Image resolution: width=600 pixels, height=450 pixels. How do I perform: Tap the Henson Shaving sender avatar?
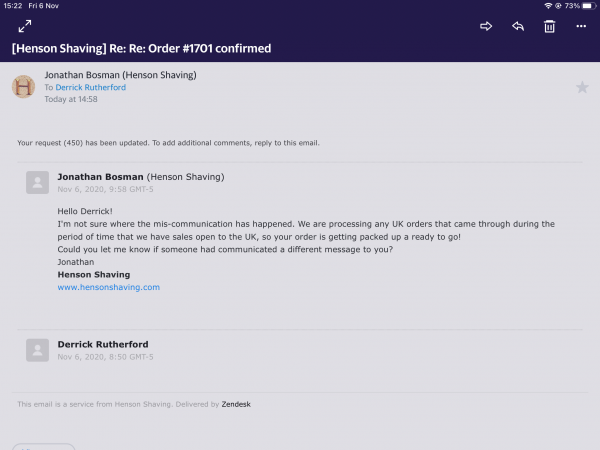coord(23,86)
